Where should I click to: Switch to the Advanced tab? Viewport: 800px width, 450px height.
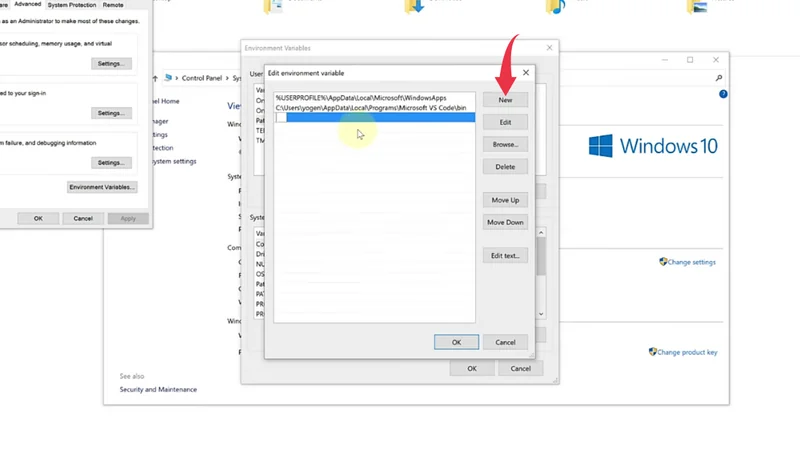click(27, 5)
